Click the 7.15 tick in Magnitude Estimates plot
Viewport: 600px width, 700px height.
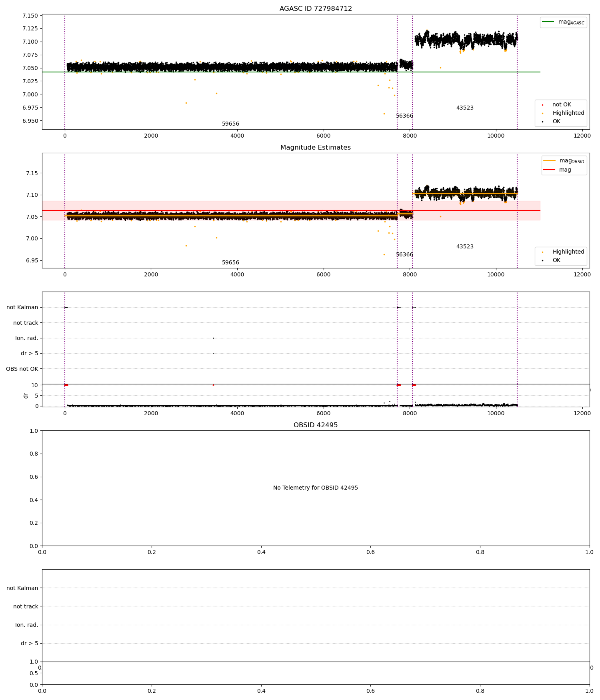(x=32, y=173)
